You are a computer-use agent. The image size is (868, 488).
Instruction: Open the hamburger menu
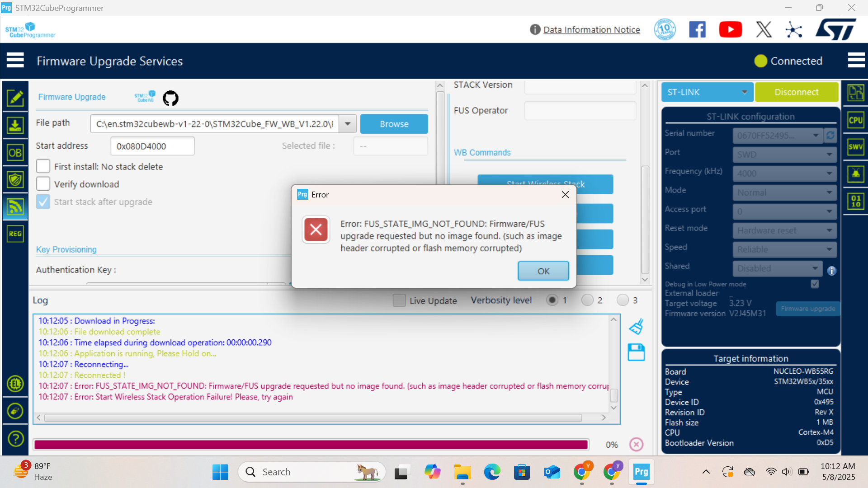tap(15, 60)
